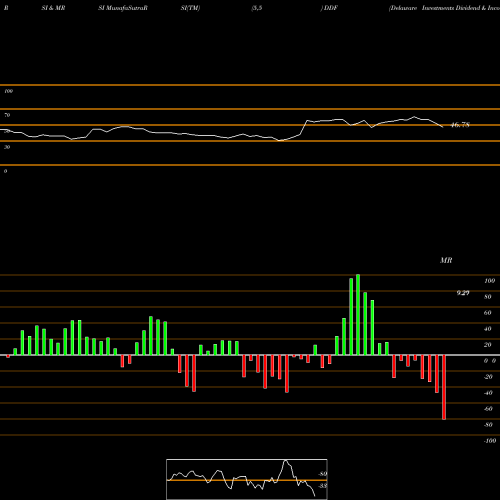Click the '80' label on MR axis
This screenshot has height=500, width=500.
coord(488,297)
